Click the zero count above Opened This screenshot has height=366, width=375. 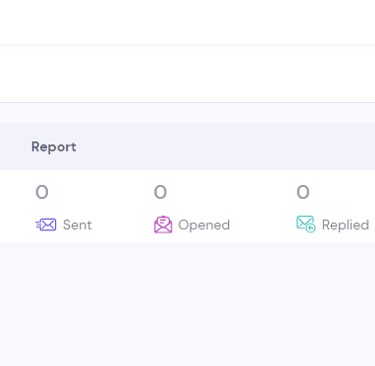click(x=160, y=192)
